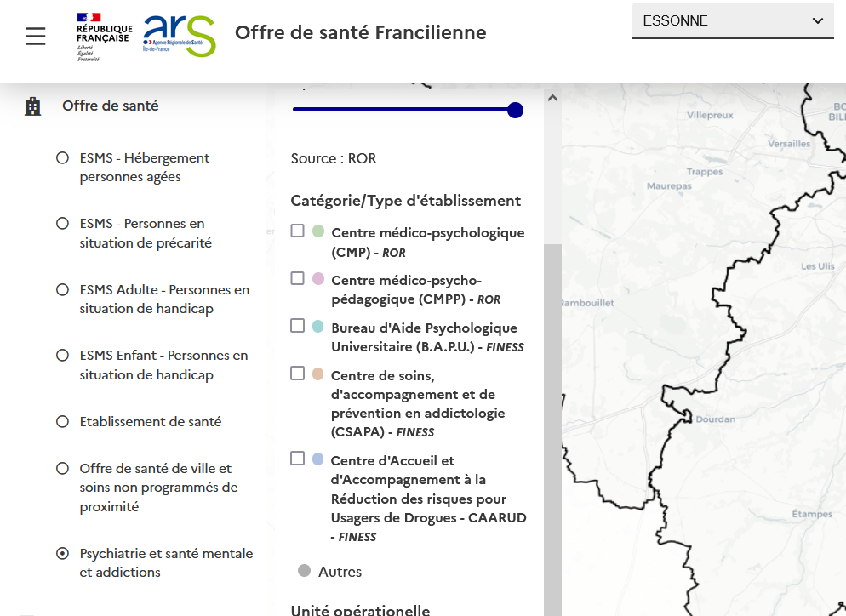Click Trappes label on the map

[705, 172]
